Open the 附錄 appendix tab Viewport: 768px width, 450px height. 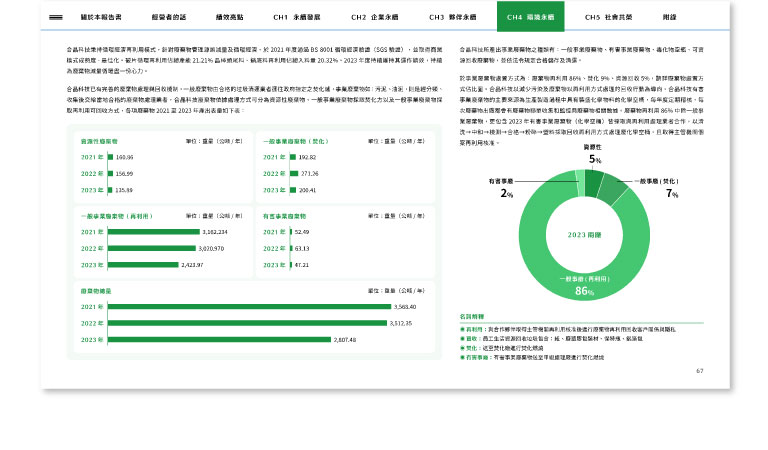(x=669, y=18)
